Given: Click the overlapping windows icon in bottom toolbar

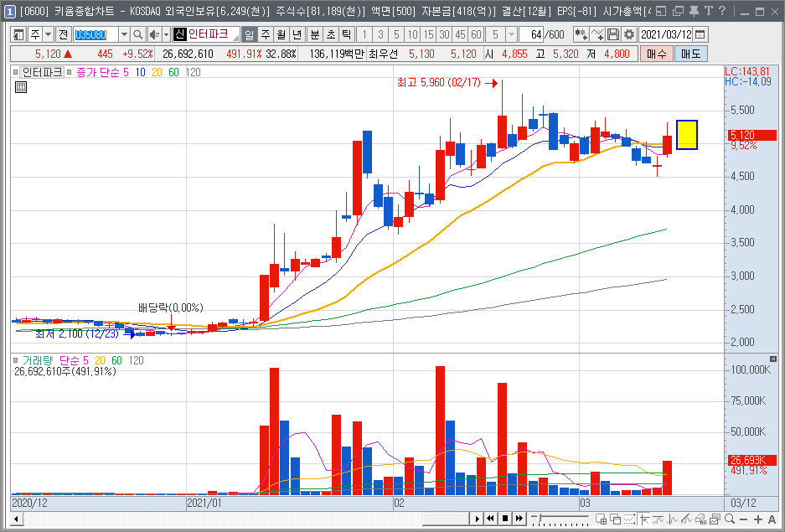Looking at the screenshot, I should (x=615, y=519).
